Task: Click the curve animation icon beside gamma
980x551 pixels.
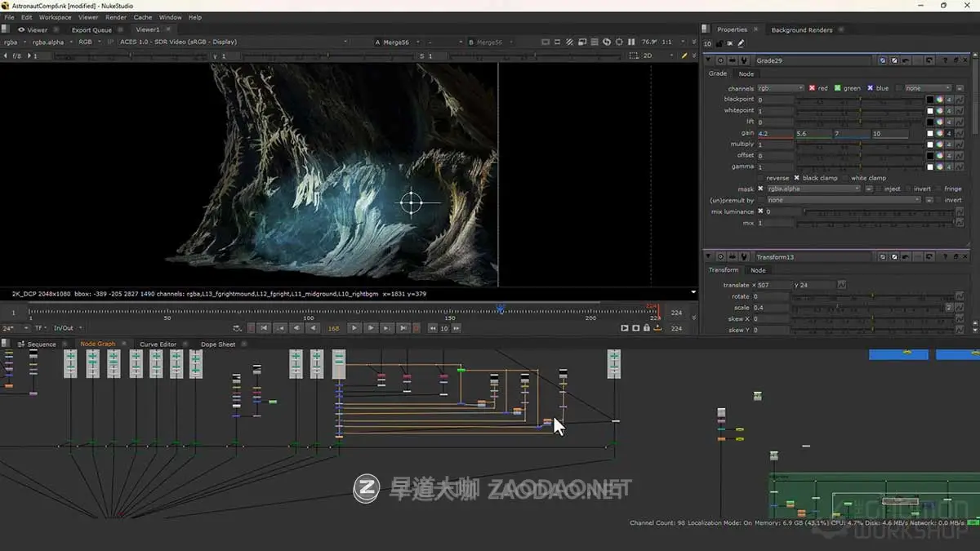Action: (x=960, y=167)
